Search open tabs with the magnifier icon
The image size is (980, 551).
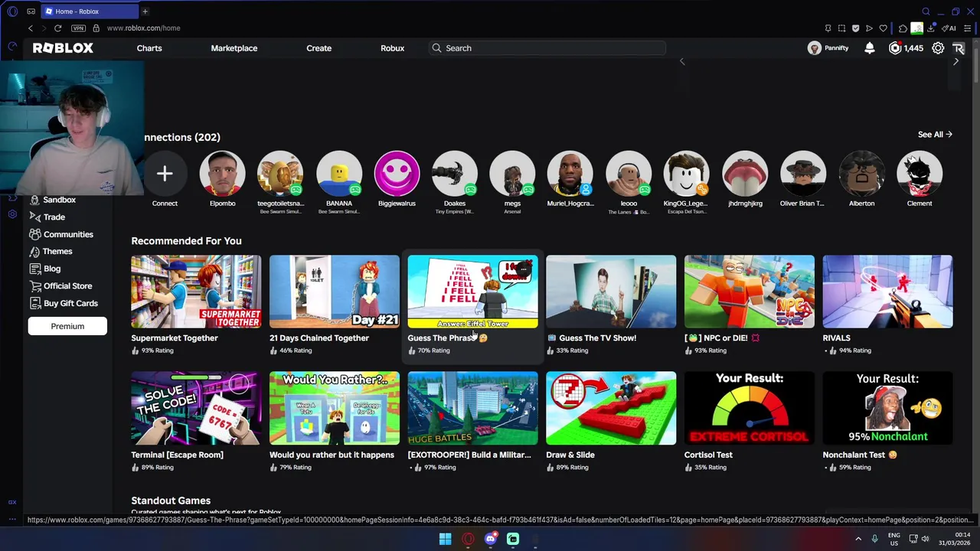(x=926, y=11)
